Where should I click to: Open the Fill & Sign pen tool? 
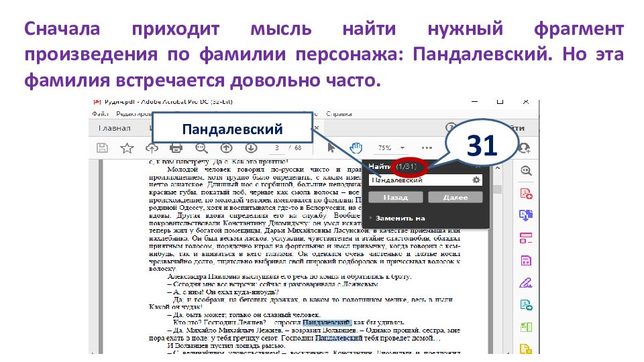point(526,283)
